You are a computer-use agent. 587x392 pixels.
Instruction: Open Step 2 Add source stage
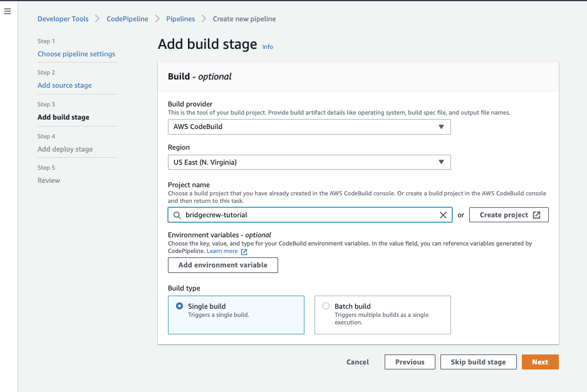[x=65, y=85]
